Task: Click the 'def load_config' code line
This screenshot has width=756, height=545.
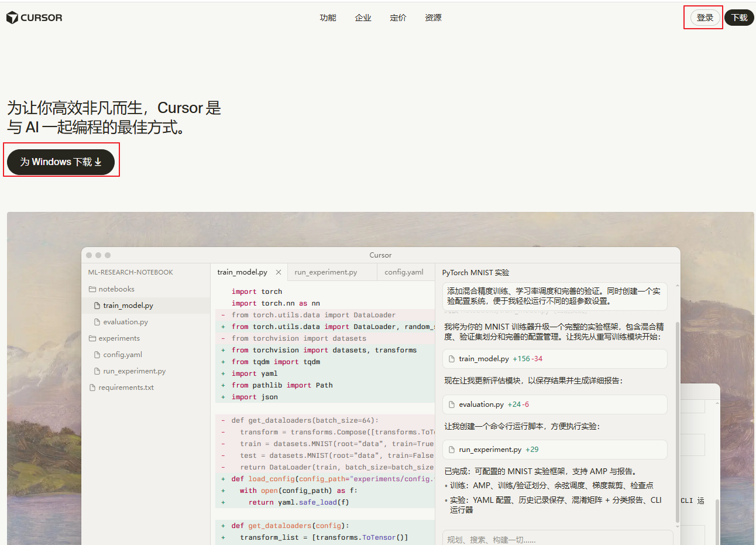Action: (x=333, y=479)
